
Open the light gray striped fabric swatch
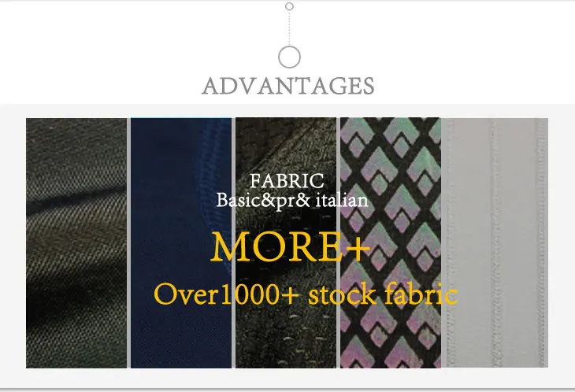tap(495, 243)
